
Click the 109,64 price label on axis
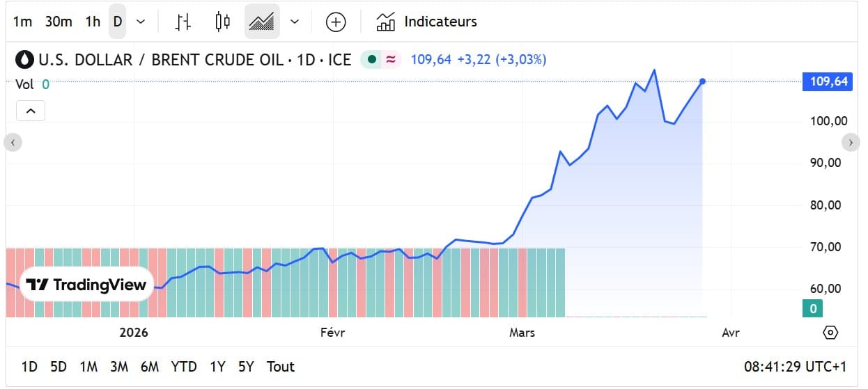pyautogui.click(x=828, y=82)
